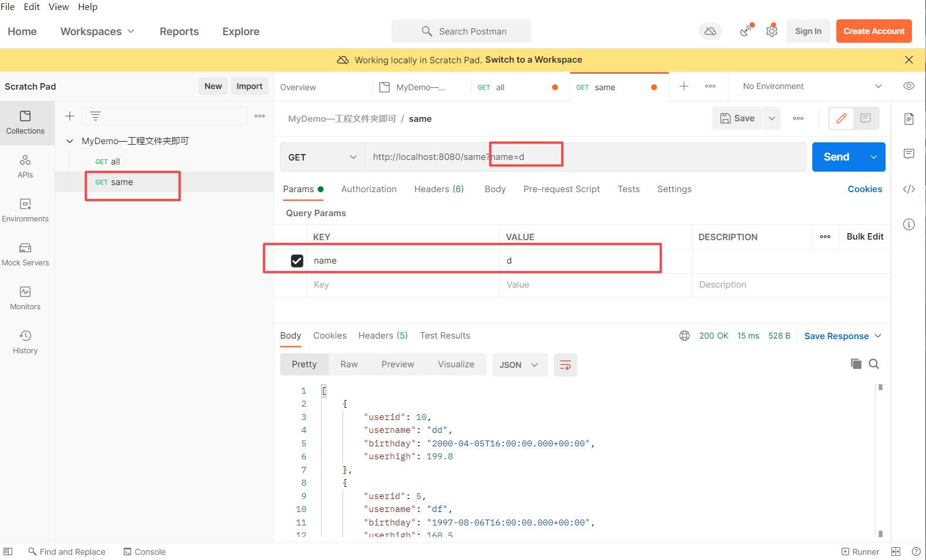926x560 pixels.
Task: Search within the response body
Action: (x=874, y=364)
